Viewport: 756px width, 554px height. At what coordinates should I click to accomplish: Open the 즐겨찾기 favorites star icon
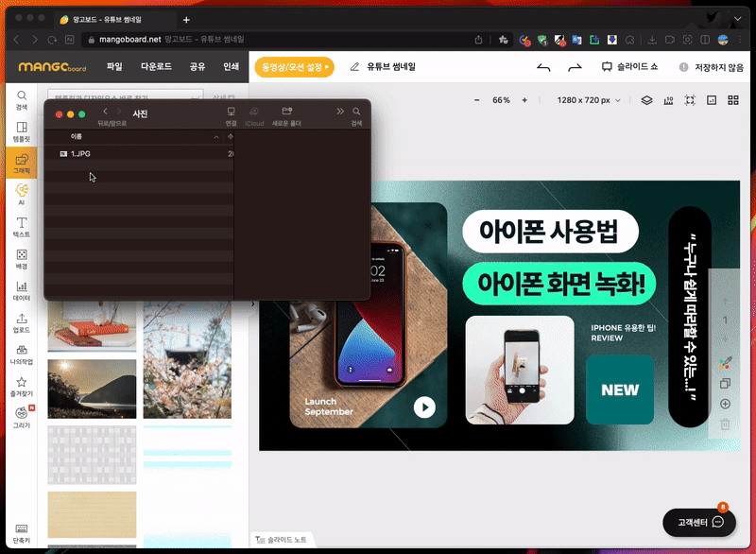coord(21,387)
